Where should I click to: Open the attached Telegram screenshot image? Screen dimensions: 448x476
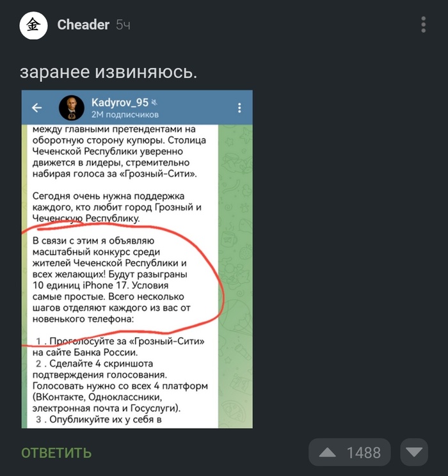coord(137,259)
